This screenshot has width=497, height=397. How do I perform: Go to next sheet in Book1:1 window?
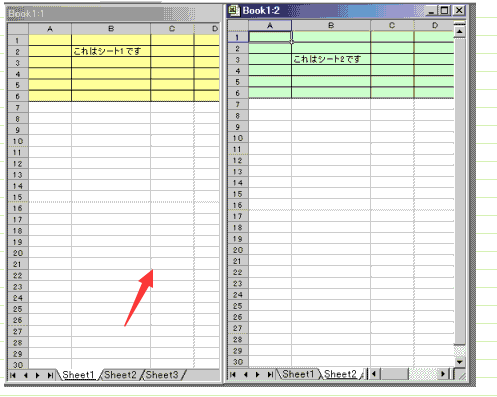point(38,375)
